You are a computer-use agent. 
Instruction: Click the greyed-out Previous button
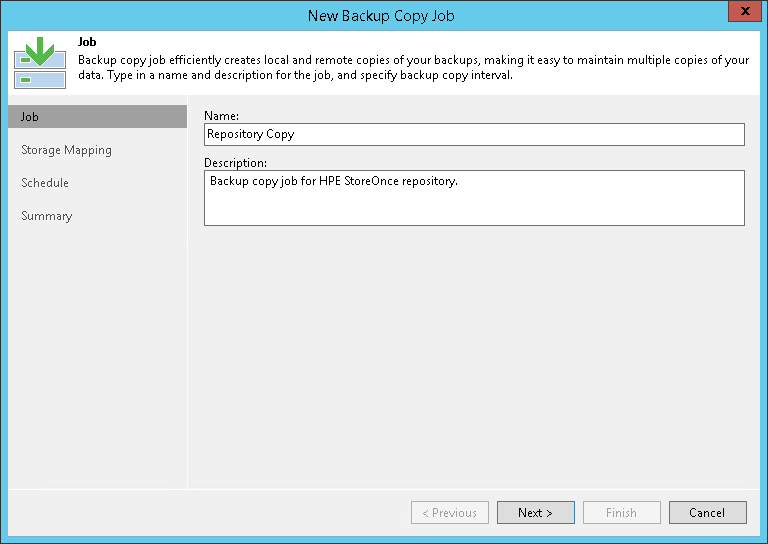pos(449,513)
